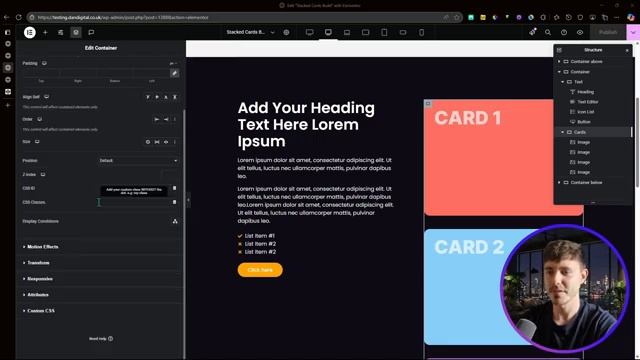Click the browser address bar URL
Screen dimensions: 640x360
[x=123, y=17]
